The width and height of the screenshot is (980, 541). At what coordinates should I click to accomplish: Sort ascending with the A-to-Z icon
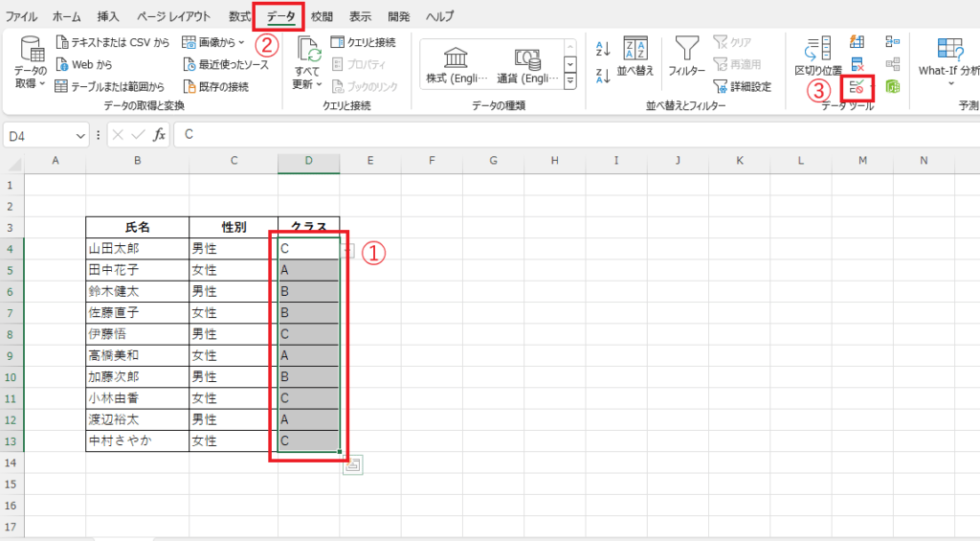[603, 48]
